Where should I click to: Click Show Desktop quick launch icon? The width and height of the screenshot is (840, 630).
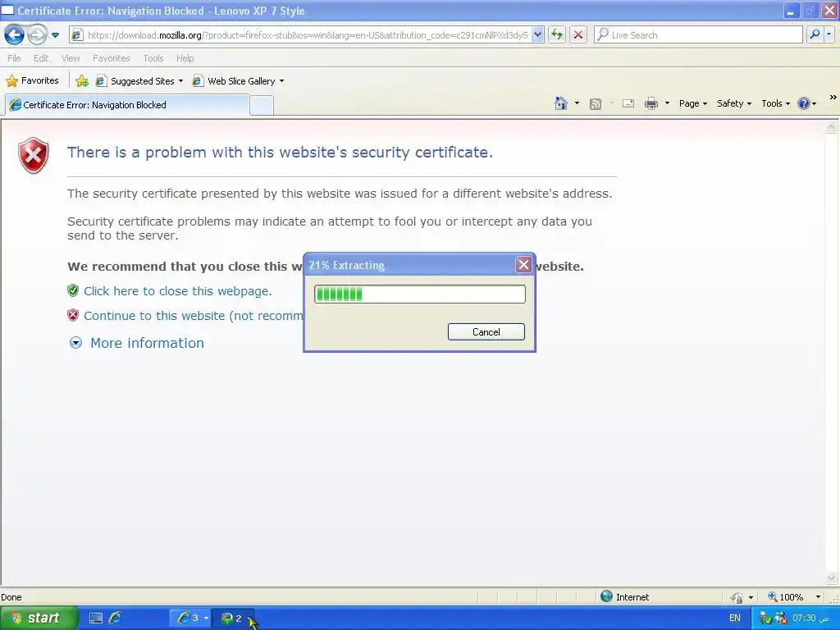tap(96, 618)
